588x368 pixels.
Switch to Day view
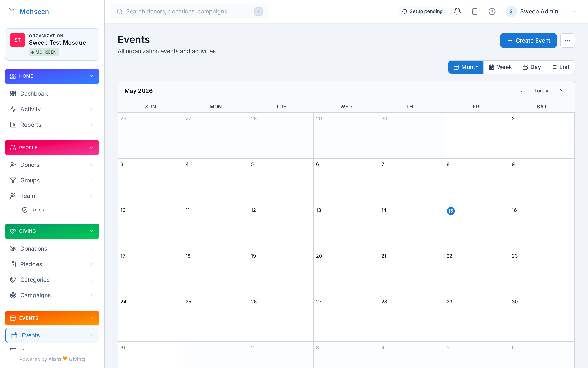click(531, 67)
